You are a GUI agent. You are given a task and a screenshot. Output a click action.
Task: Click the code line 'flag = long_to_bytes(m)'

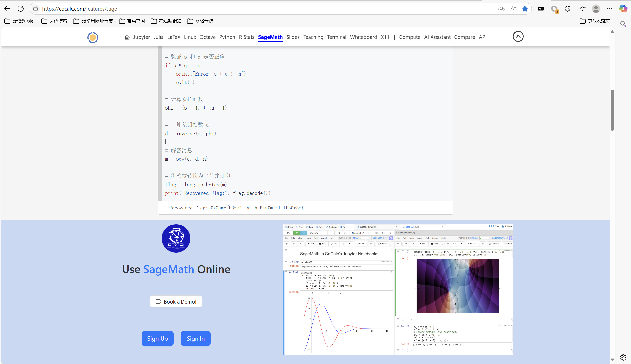196,185
